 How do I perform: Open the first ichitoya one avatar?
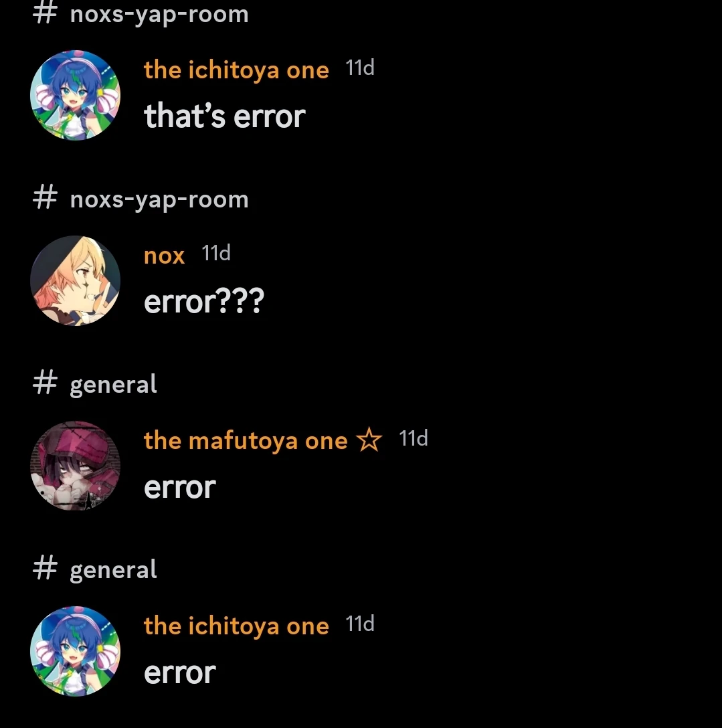point(75,95)
